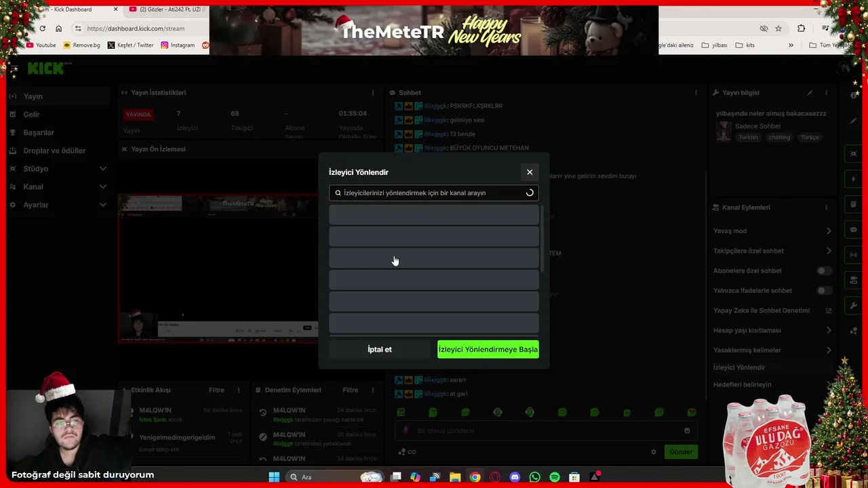Edit stream info with the pencil icon
Image resolution: width=868 pixels, height=488 pixels.
pos(810,93)
